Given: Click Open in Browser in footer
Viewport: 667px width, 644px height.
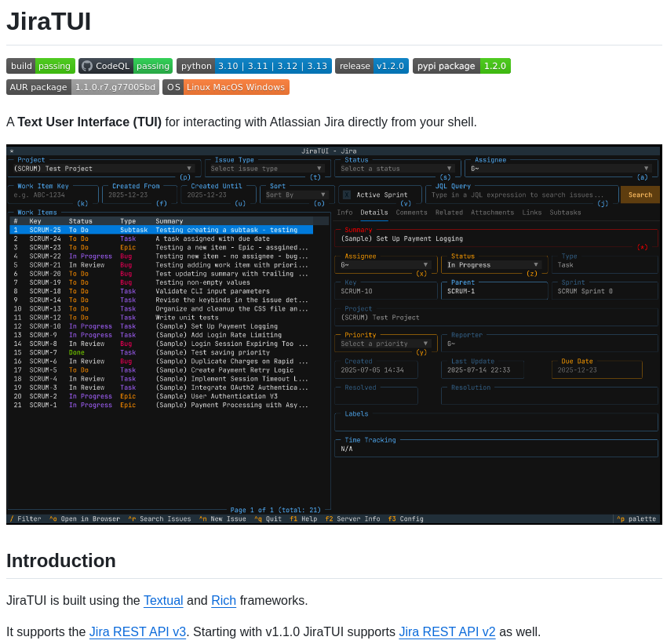Looking at the screenshot, I should click(x=85, y=518).
